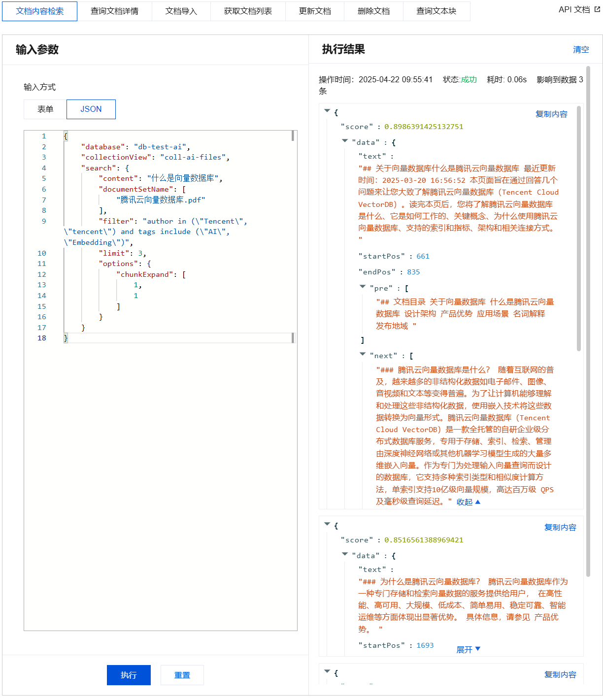Collapse the first result's root object triangle
This screenshot has width=603, height=700.
(x=327, y=111)
